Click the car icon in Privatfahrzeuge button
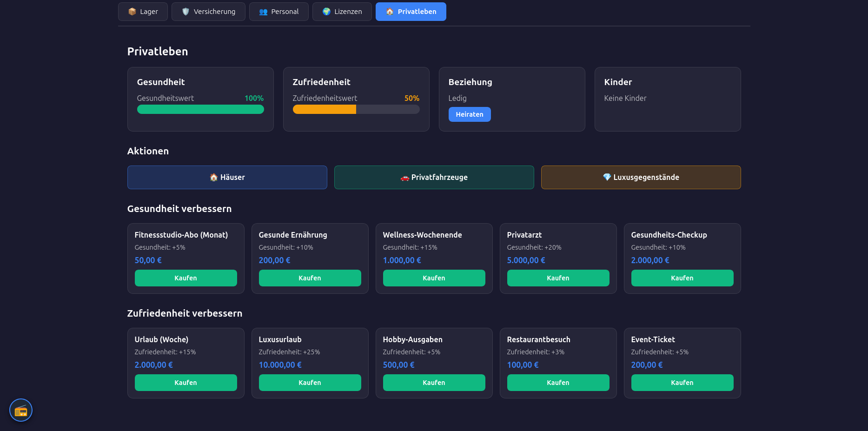Screen dimensions: 868x431 coord(405,177)
